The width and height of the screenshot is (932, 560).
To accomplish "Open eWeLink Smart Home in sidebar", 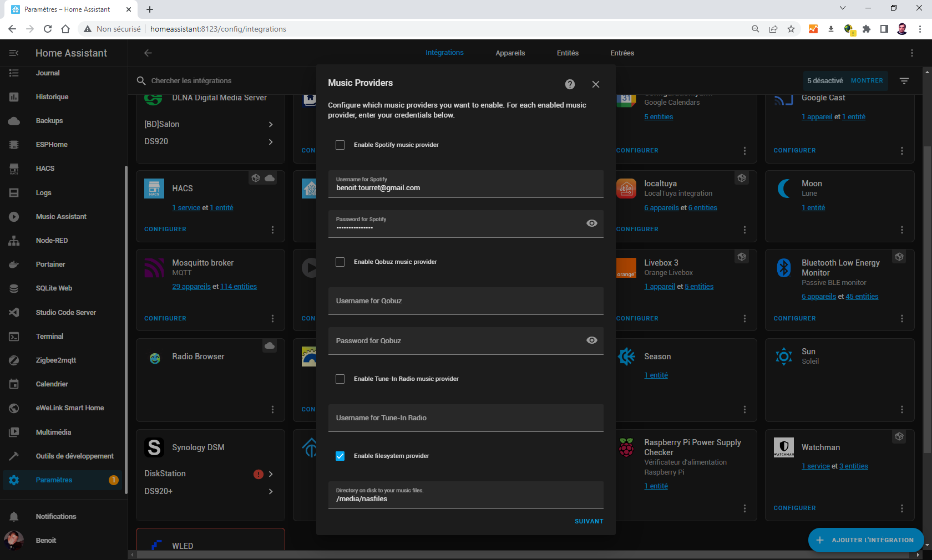I will tap(64, 408).
